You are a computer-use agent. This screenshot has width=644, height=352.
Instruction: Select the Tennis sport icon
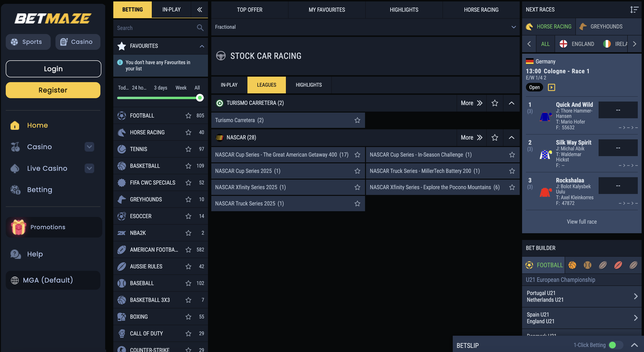point(122,149)
